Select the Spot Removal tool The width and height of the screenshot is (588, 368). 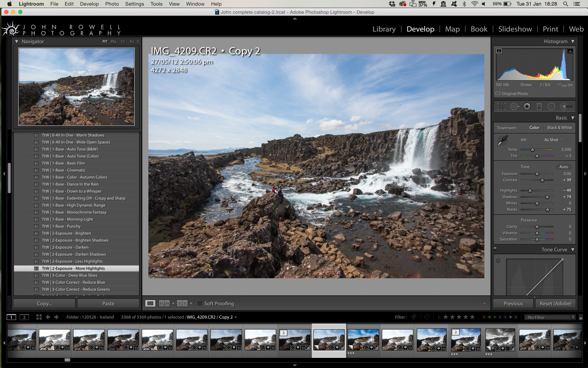514,106
